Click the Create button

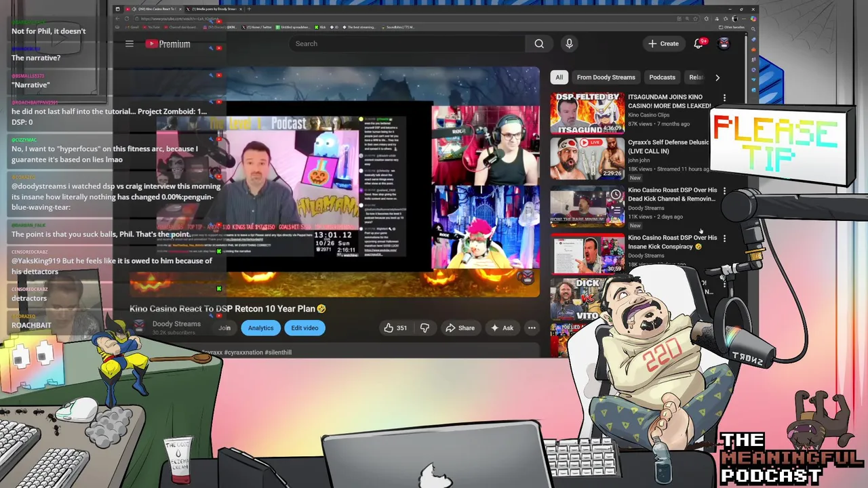click(663, 43)
